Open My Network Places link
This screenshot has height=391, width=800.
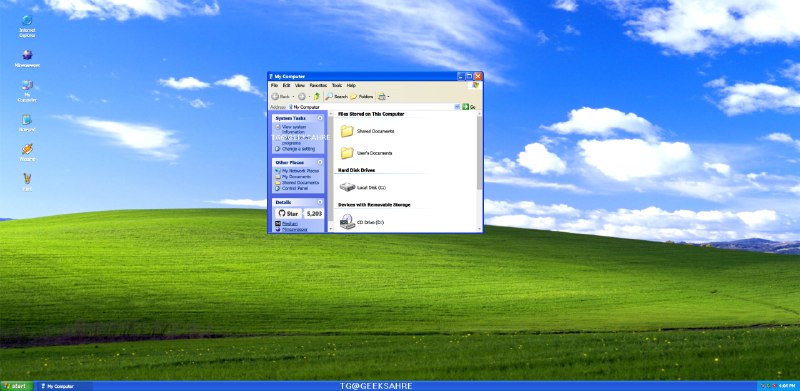pos(301,171)
